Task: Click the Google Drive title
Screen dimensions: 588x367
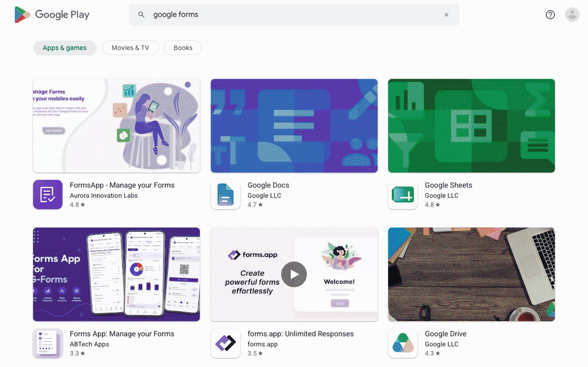Action: [x=445, y=334]
